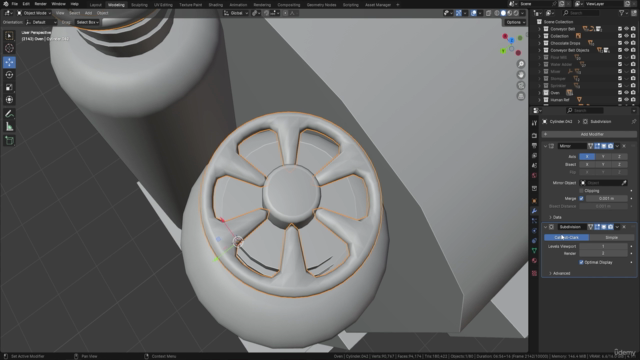Expand Conveyor Belt collection in outliner

[539, 29]
